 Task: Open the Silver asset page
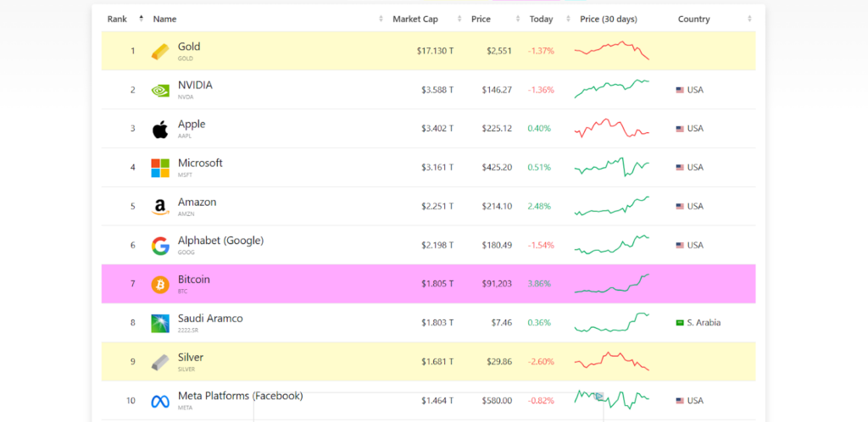pyautogui.click(x=191, y=358)
